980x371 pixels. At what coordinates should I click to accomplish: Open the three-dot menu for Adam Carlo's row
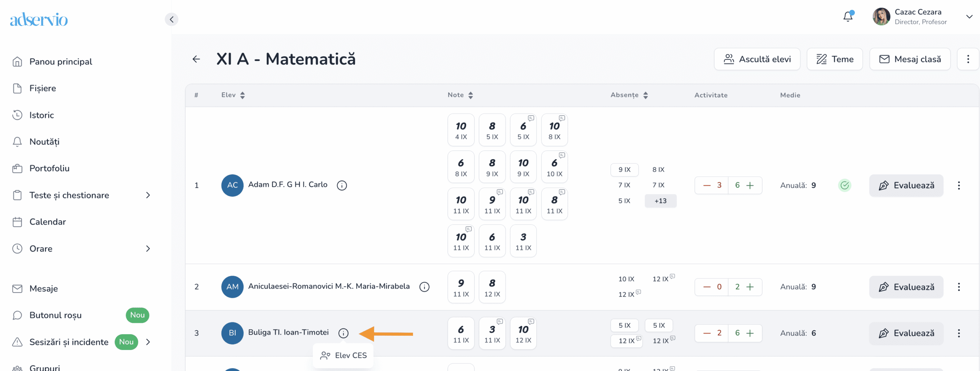pos(959,185)
